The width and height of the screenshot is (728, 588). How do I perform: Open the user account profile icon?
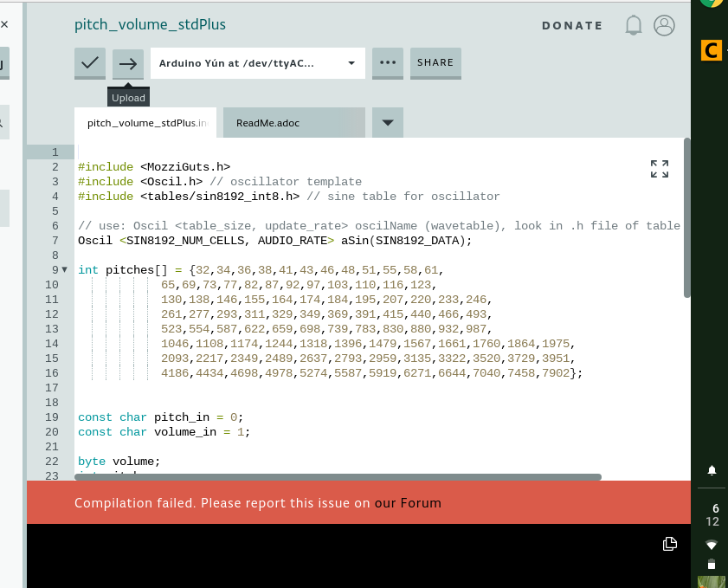point(664,25)
